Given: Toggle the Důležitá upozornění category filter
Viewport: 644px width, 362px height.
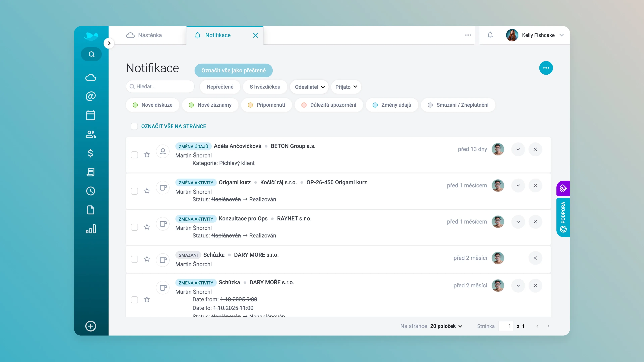Looking at the screenshot, I should [329, 105].
